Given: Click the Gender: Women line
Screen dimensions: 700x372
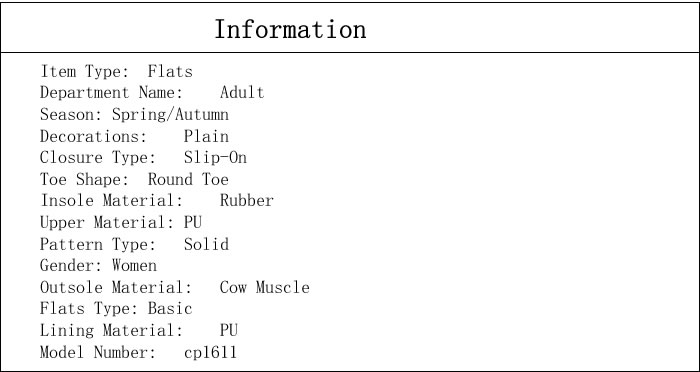Looking at the screenshot, I should [99, 265].
